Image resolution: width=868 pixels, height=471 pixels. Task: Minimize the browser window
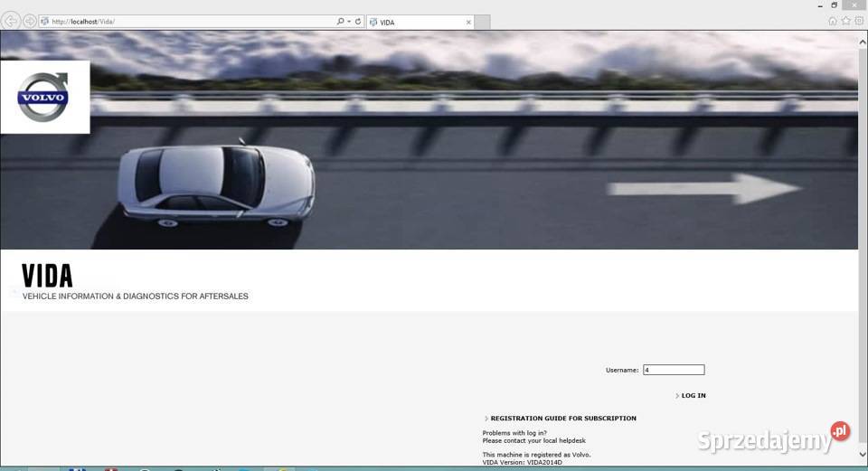(x=820, y=5)
